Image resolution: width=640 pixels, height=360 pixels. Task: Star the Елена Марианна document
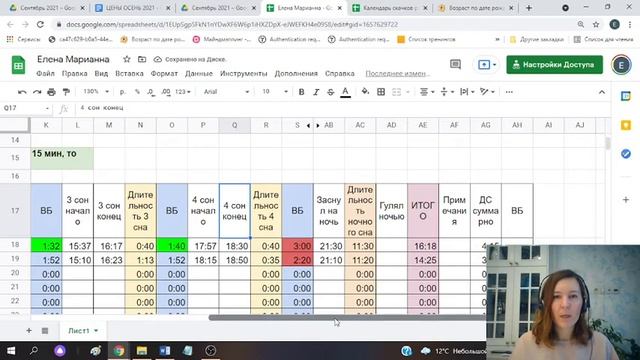pos(127,59)
